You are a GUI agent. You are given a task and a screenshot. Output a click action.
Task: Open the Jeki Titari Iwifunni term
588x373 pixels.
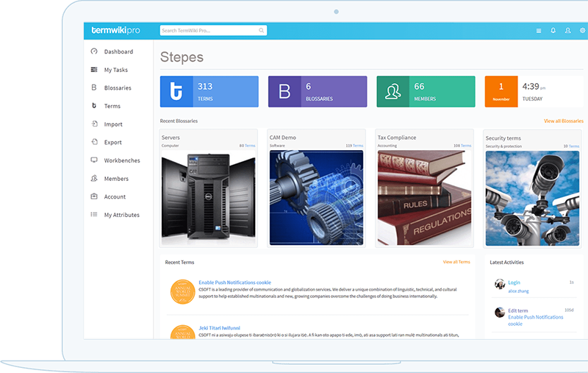pyautogui.click(x=219, y=328)
